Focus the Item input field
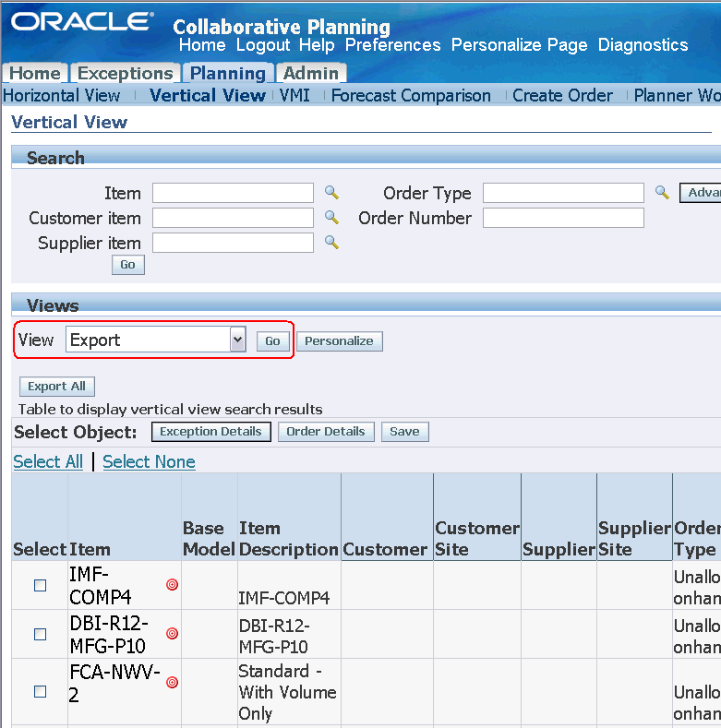721x728 pixels. (x=233, y=193)
